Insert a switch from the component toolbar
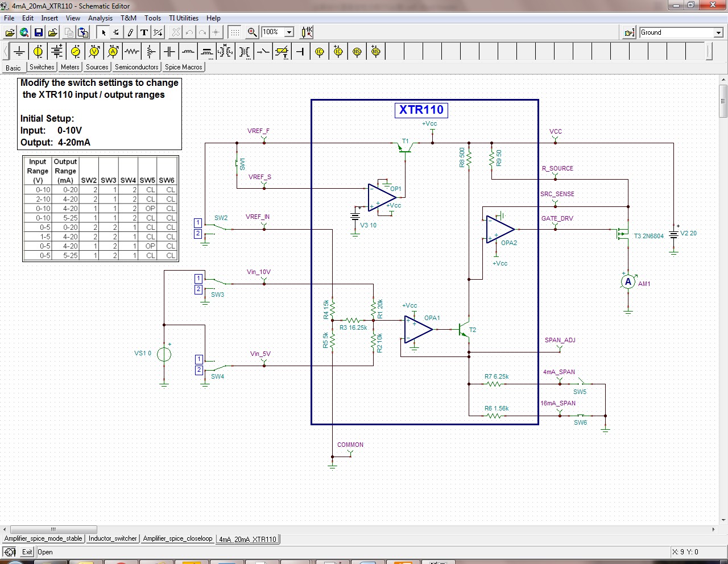Screen dimensions: 728x564 (263, 52)
